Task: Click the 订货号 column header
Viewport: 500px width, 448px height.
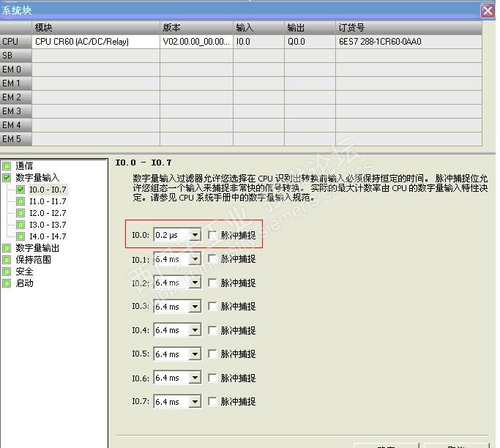Action: [408, 28]
